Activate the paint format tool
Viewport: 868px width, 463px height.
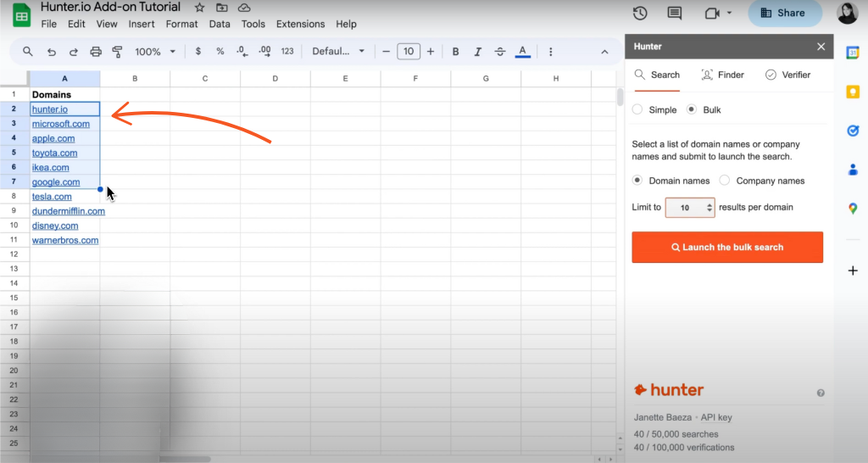[117, 52]
